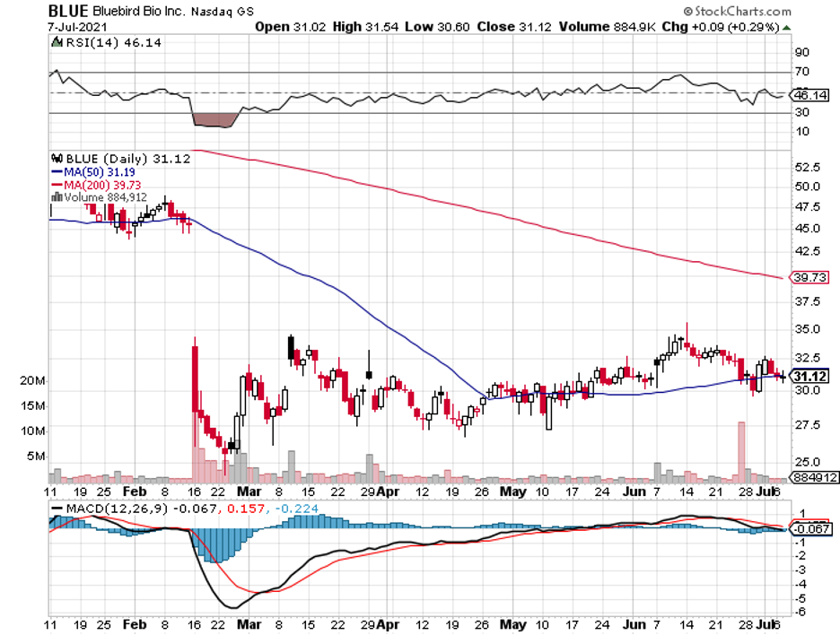840x635 pixels.
Task: Click the BLUE ticker symbol in header
Action: (x=68, y=11)
